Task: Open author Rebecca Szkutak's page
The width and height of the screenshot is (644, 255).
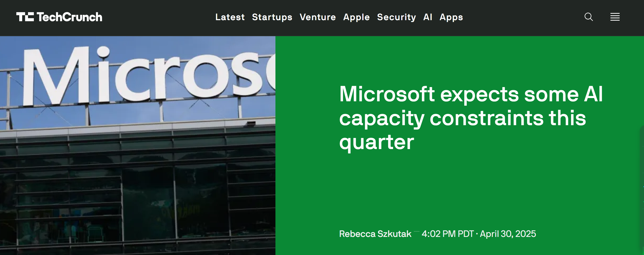Action: [x=375, y=234]
